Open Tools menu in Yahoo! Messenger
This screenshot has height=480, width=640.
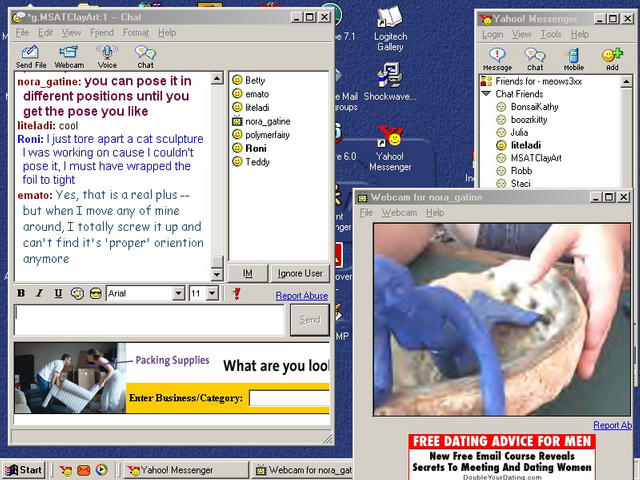click(551, 34)
